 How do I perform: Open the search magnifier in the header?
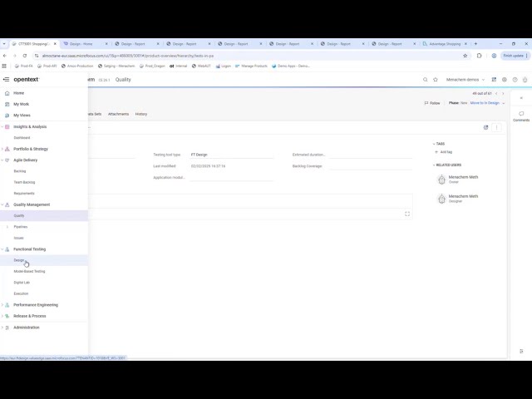click(x=425, y=80)
